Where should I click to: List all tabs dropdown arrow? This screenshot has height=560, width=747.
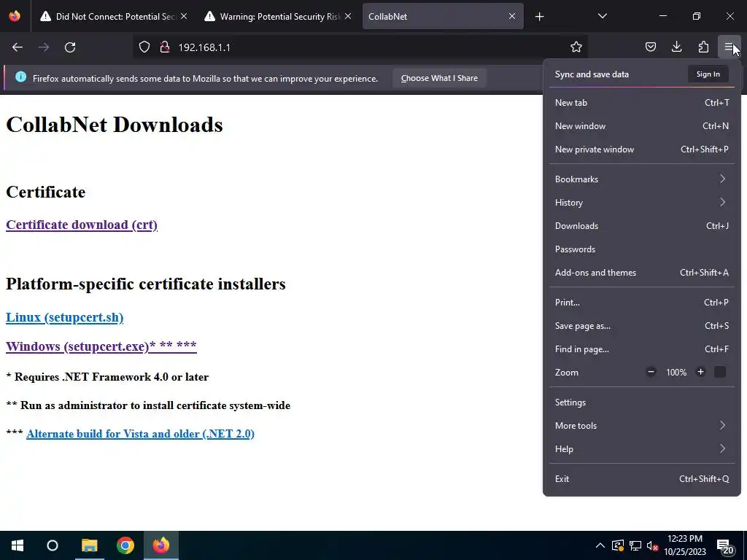(602, 16)
